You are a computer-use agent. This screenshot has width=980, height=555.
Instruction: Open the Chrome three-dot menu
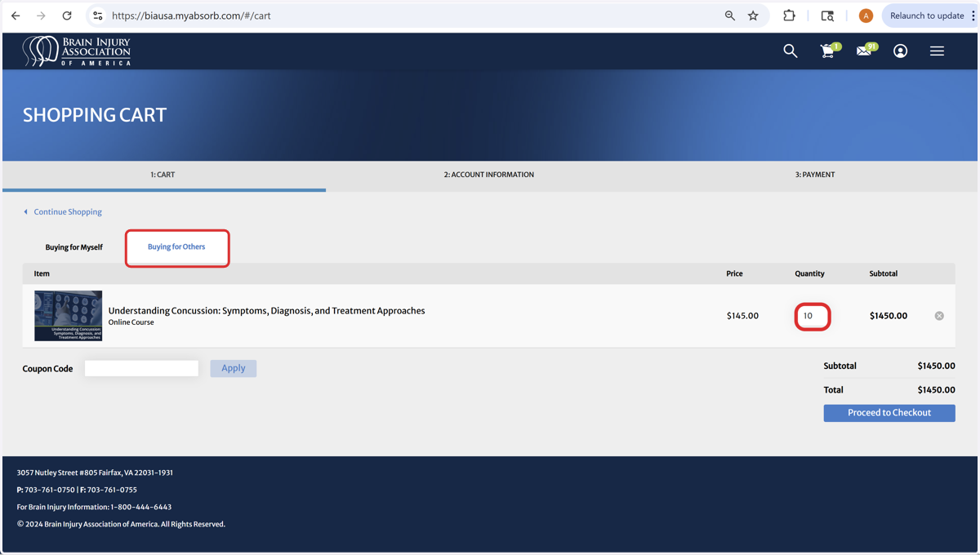click(973, 16)
